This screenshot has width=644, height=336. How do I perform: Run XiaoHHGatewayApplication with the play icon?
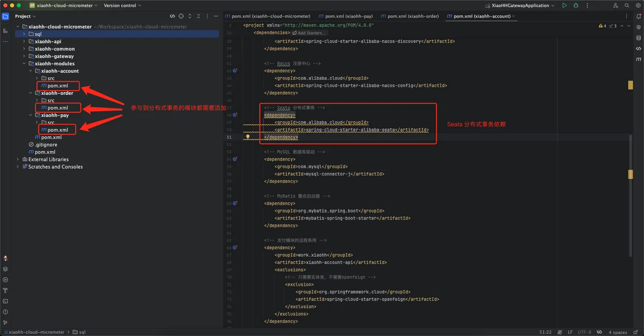coord(564,6)
